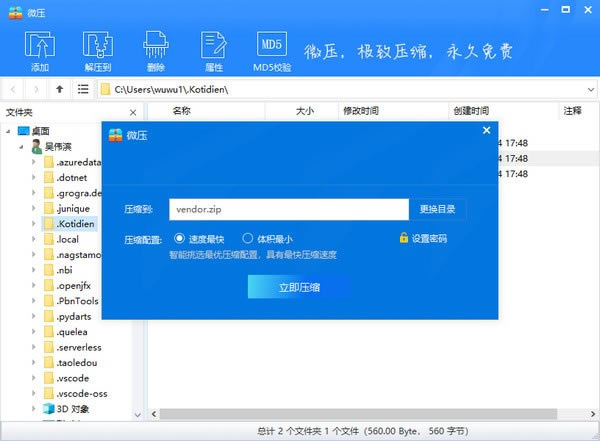The image size is (600, 441).
Task: Select the 速度最快 radio option
Action: tap(180, 239)
